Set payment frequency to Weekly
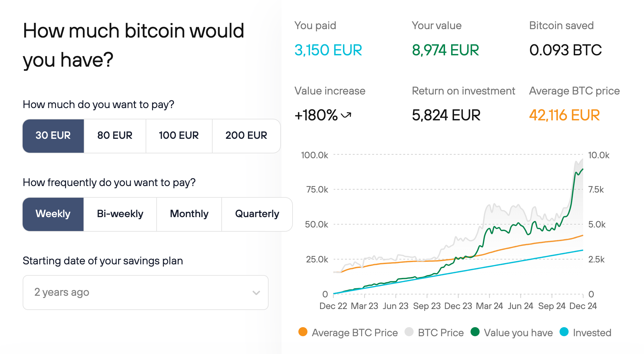The image size is (644, 354). click(53, 214)
